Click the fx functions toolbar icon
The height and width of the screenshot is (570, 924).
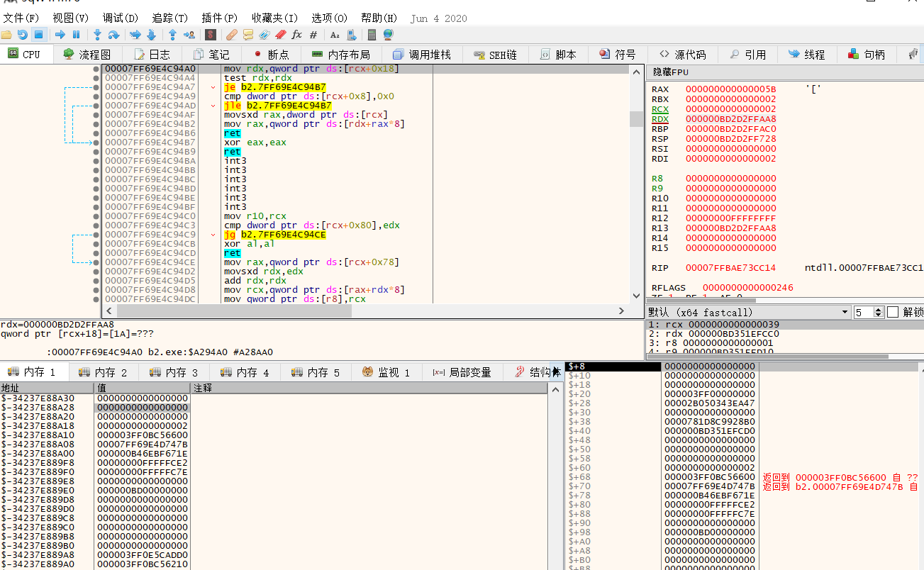click(x=296, y=35)
